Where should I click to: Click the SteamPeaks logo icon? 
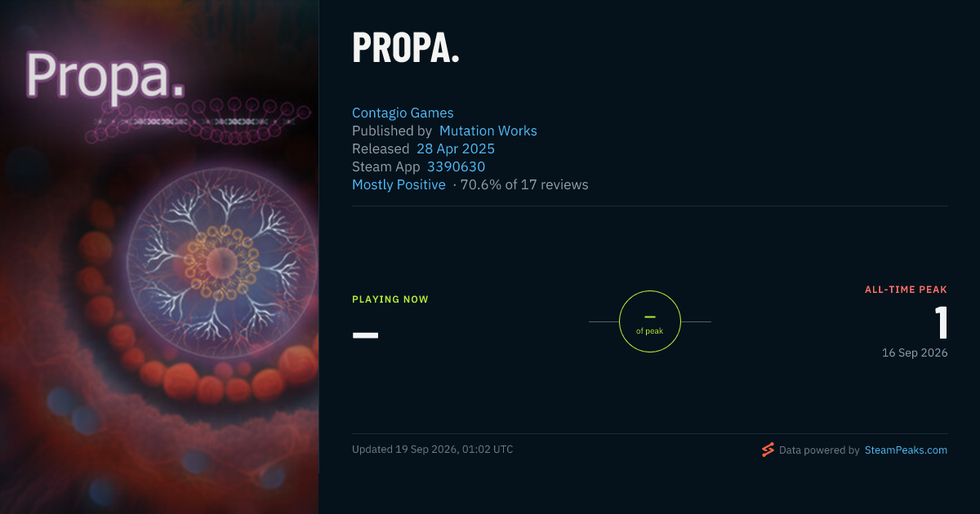pos(768,450)
